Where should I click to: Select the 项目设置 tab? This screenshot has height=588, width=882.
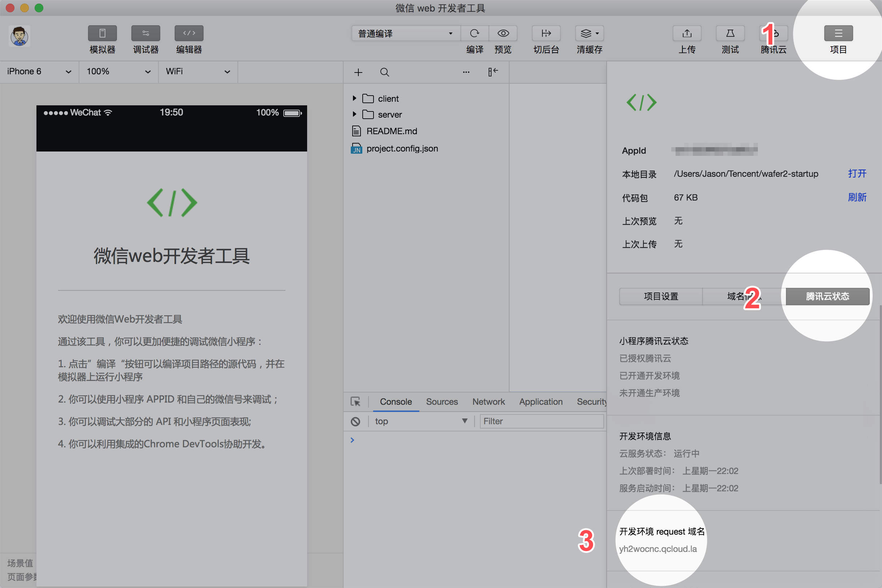coord(661,296)
